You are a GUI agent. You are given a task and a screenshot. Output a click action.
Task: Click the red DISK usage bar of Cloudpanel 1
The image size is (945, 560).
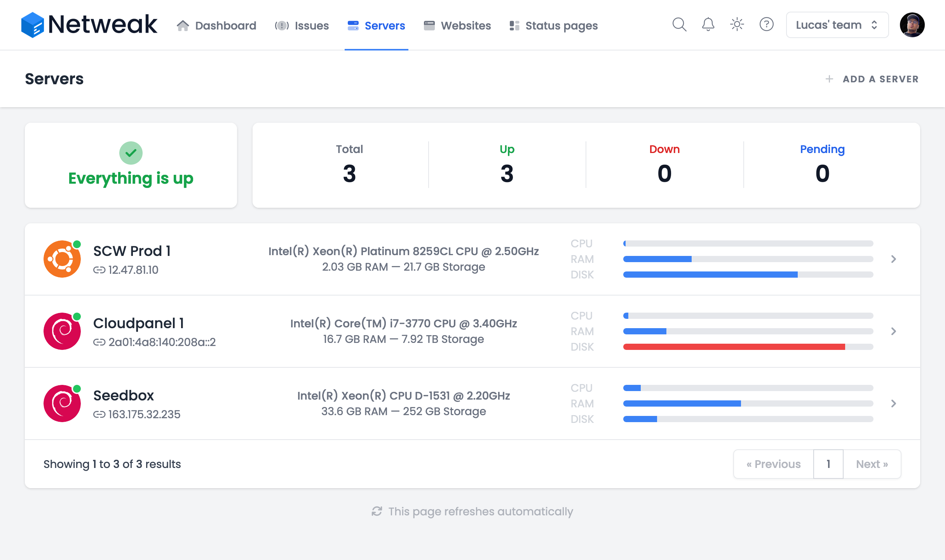point(734,347)
